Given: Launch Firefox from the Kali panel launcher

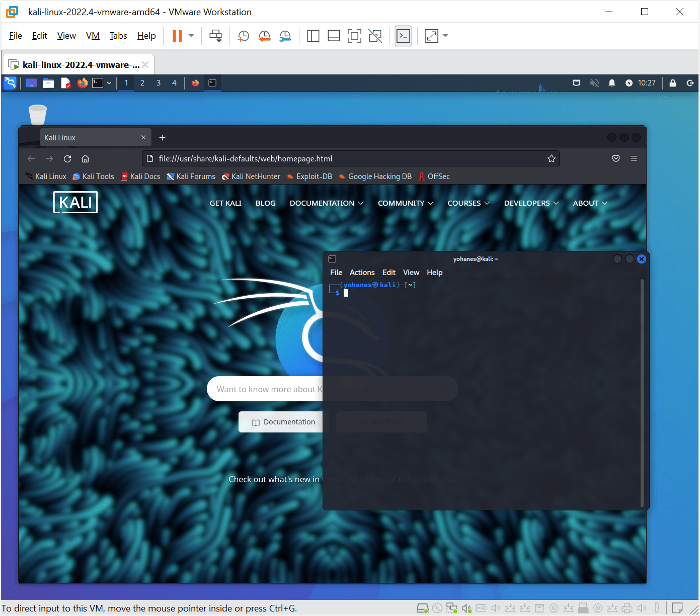Looking at the screenshot, I should [x=83, y=83].
